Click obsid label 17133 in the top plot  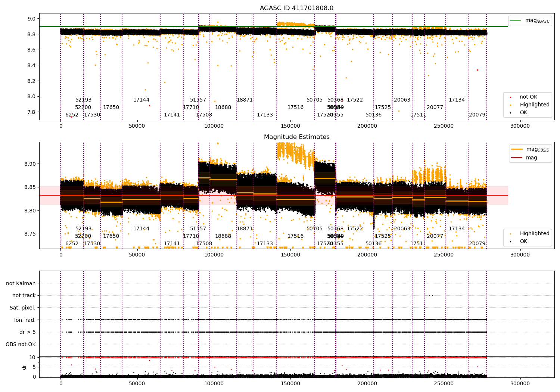point(265,115)
